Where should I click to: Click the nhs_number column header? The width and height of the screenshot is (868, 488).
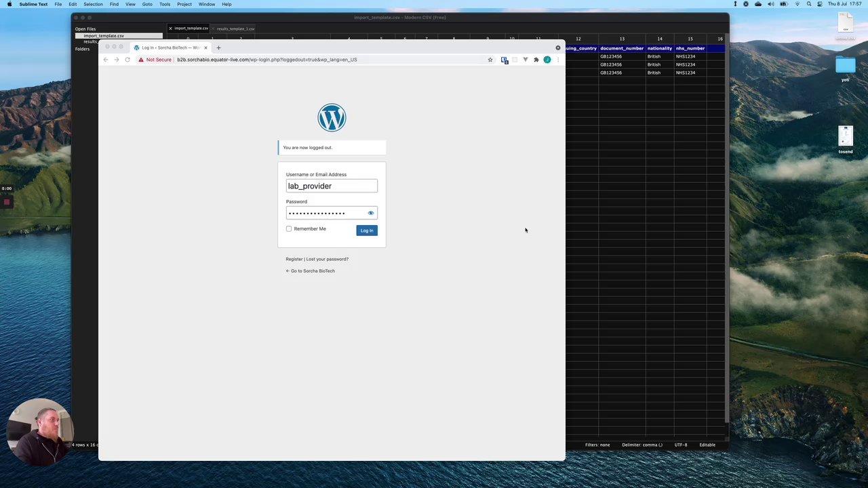[690, 48]
